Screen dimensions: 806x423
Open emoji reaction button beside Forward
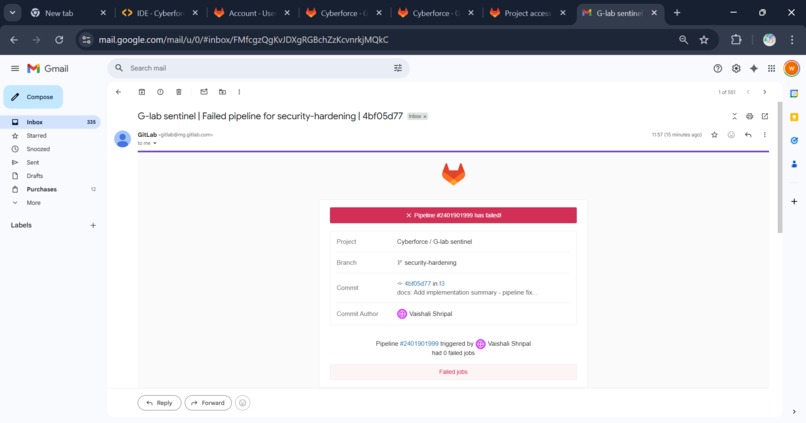tap(243, 403)
